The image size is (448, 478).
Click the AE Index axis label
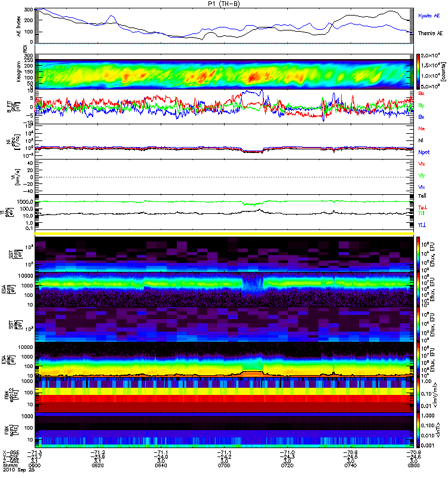(x=19, y=26)
